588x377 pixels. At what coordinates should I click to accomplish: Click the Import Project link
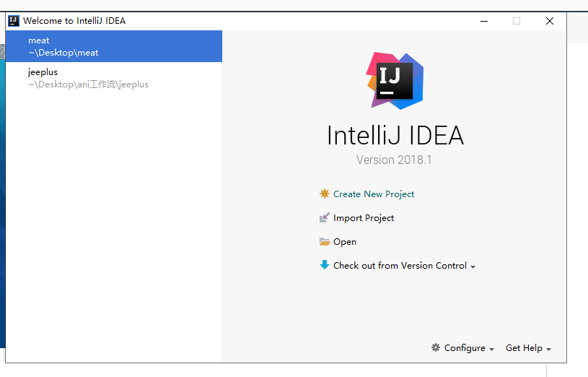[x=364, y=218]
